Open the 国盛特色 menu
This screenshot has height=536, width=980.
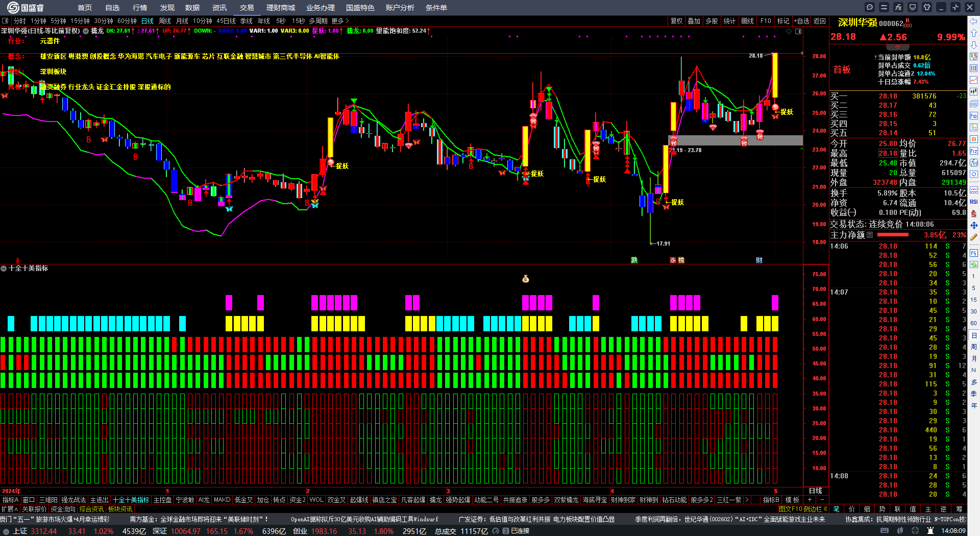click(x=360, y=8)
